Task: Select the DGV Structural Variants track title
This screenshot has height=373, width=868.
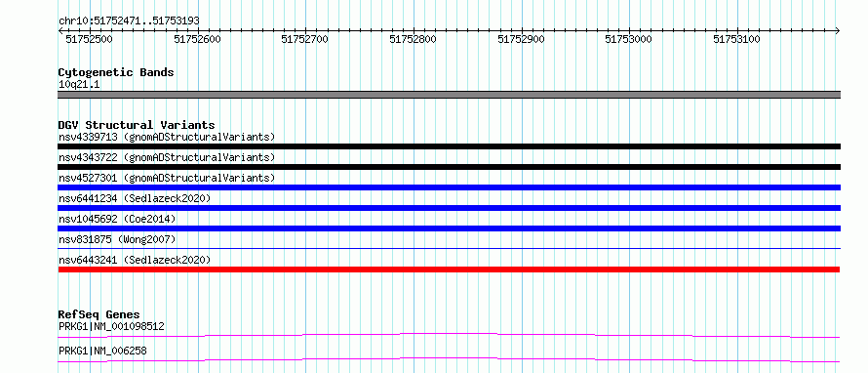Action: point(137,125)
